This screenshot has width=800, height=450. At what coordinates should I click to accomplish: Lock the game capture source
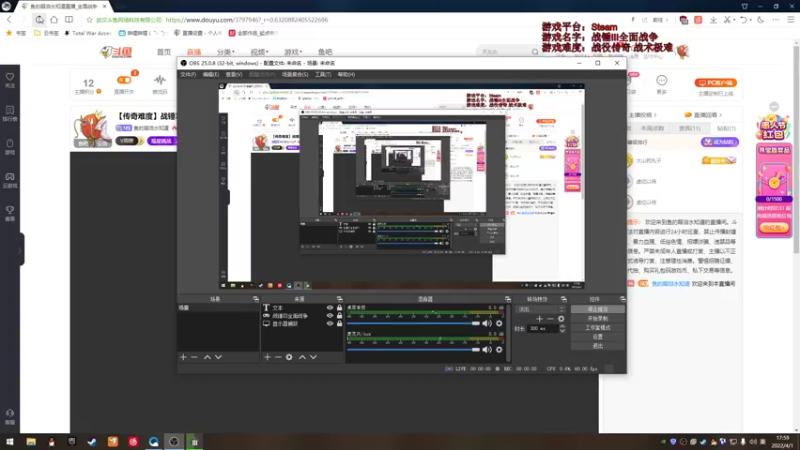(x=339, y=316)
